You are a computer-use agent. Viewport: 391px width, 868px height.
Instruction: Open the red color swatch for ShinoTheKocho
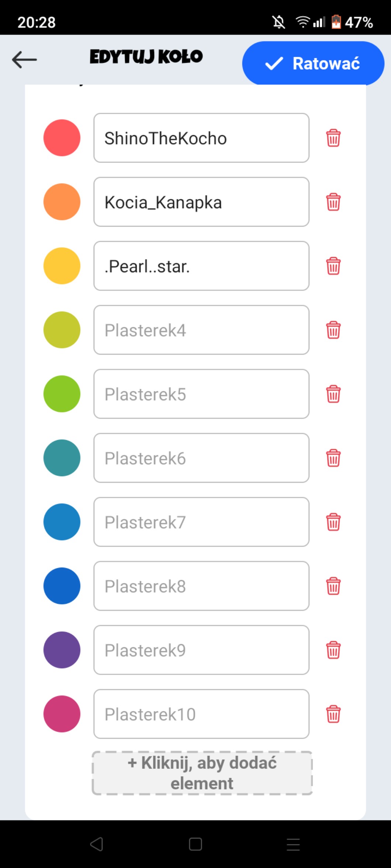pos(62,138)
